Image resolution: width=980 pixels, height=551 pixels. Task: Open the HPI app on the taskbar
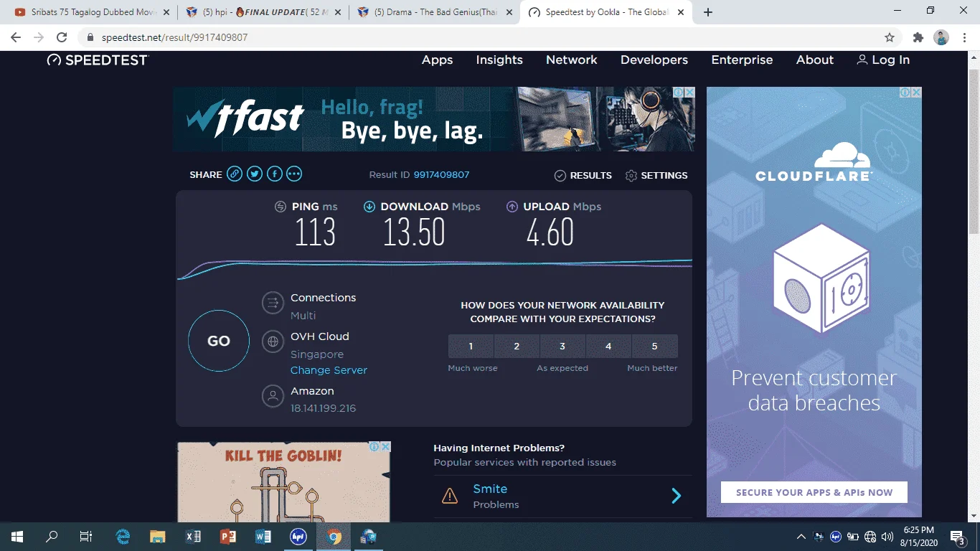coord(298,537)
